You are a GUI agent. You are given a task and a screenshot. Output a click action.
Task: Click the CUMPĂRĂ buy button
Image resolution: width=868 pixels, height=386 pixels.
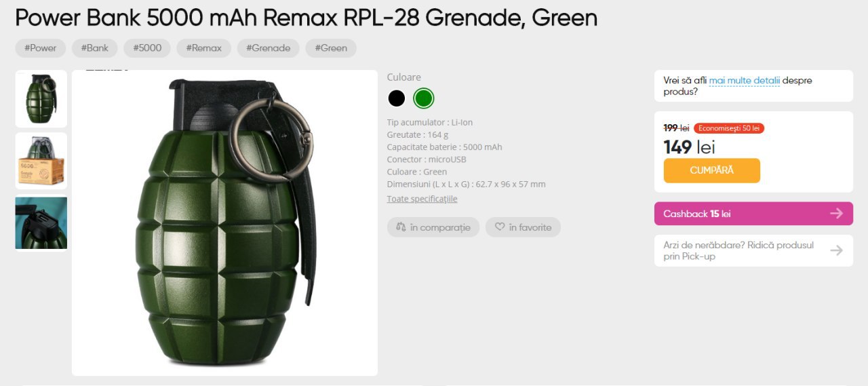(712, 170)
